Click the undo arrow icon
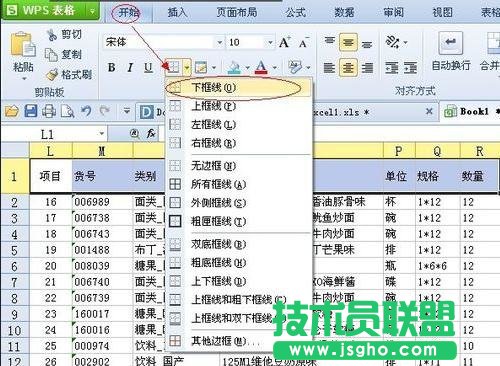The image size is (500, 366). [x=86, y=111]
